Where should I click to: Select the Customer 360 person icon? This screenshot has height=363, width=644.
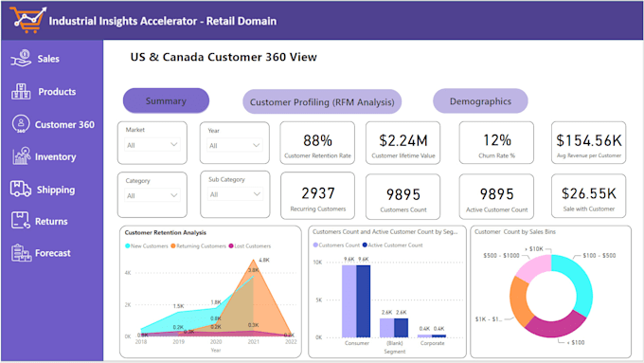tap(21, 124)
